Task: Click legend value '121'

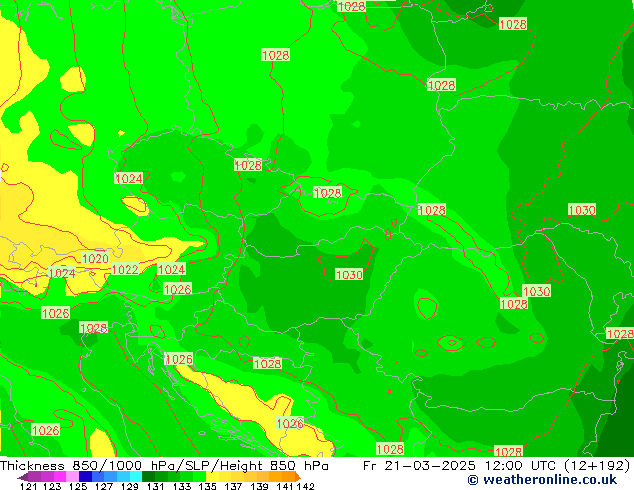Action: click(29, 486)
